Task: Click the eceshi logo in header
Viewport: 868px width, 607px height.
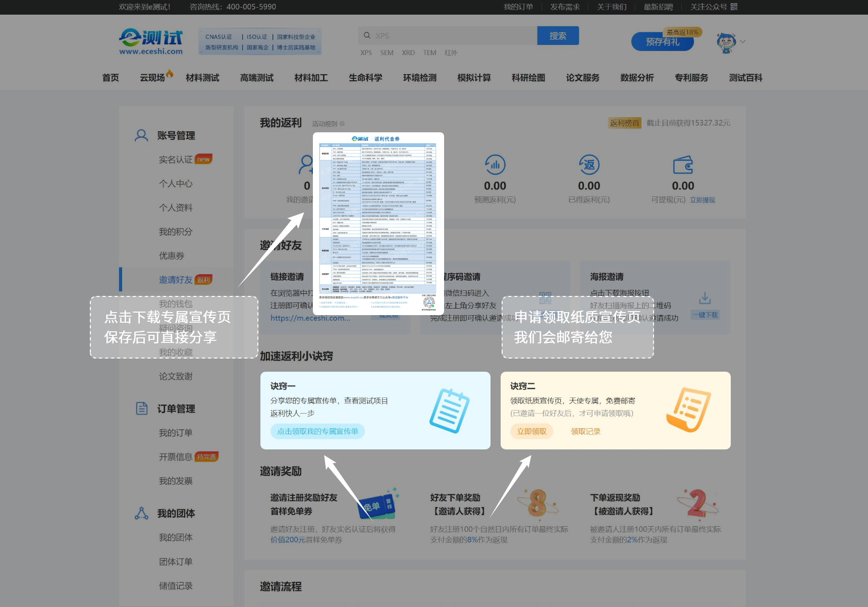Action: pos(151,41)
